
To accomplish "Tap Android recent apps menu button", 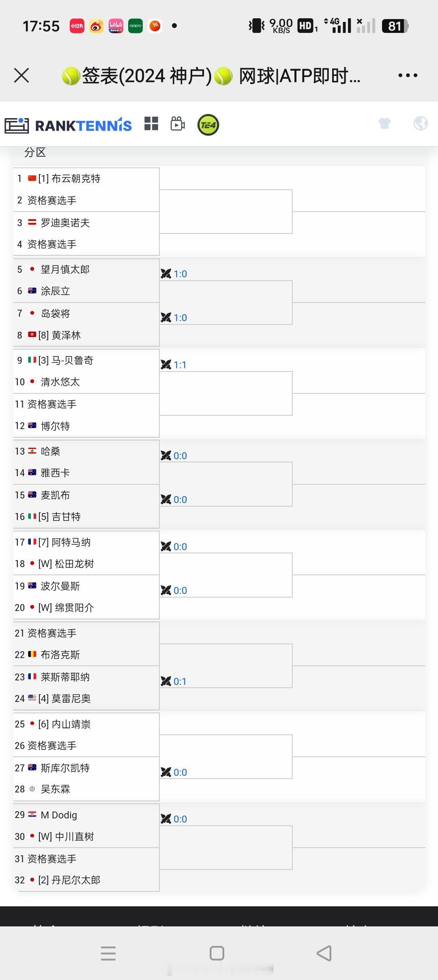I will [x=108, y=953].
